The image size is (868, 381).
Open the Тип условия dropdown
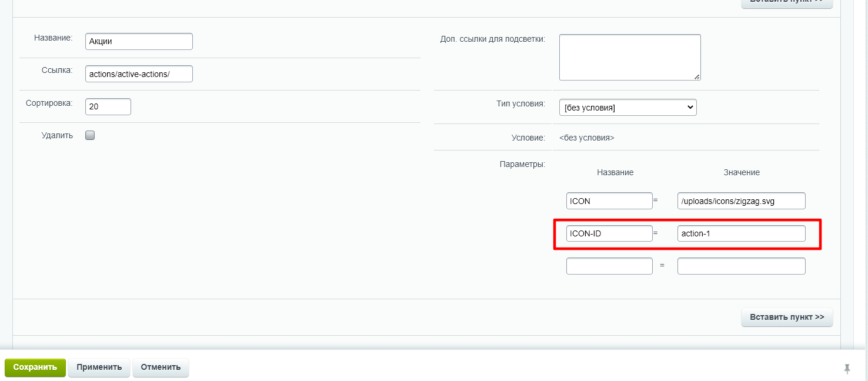pyautogui.click(x=627, y=108)
